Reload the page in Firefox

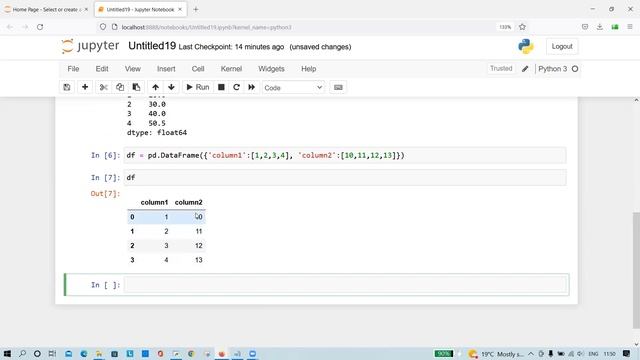click(x=40, y=27)
